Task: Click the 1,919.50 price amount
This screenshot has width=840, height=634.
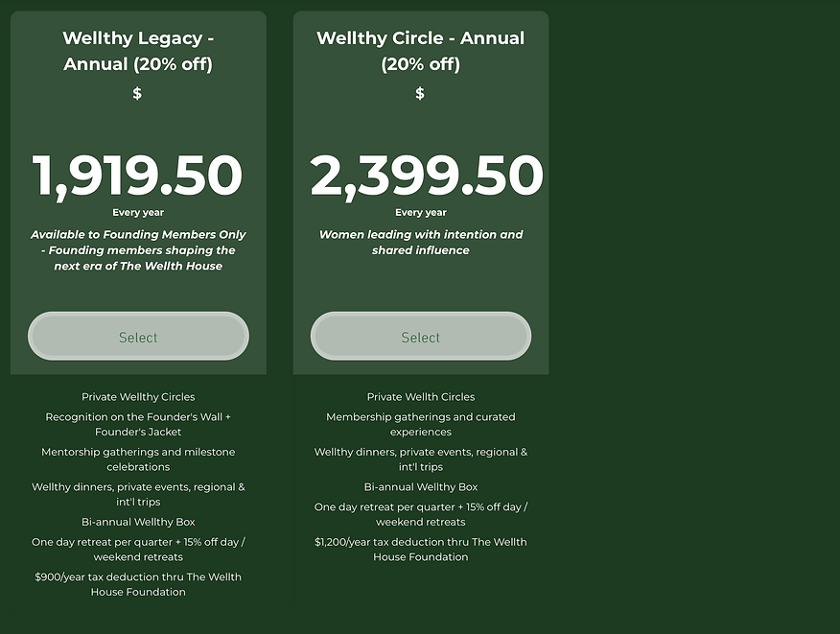Action: [138, 175]
